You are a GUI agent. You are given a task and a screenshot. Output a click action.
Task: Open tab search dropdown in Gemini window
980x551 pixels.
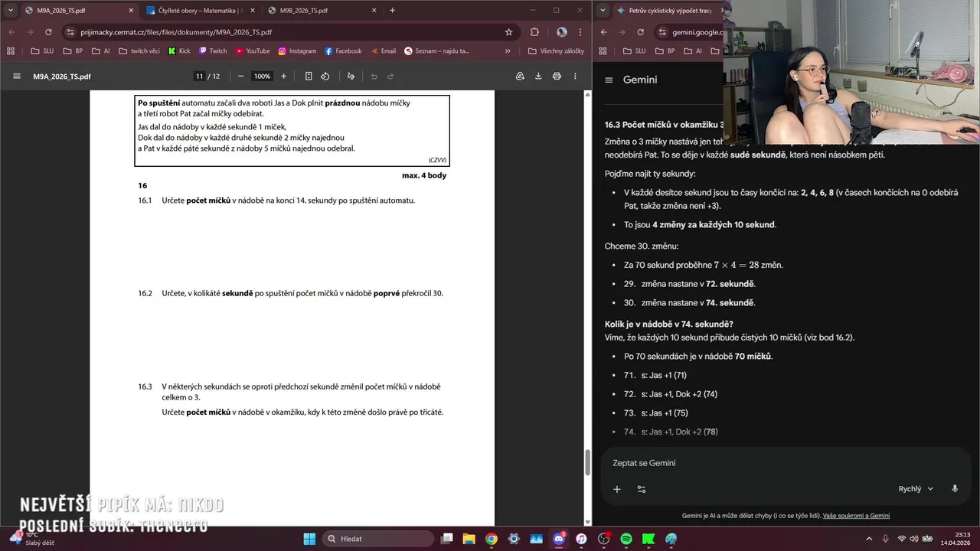pos(603,11)
